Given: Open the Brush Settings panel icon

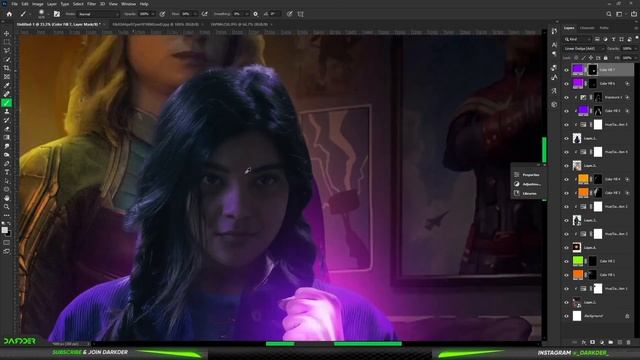Looking at the screenshot, I should [x=57, y=14].
